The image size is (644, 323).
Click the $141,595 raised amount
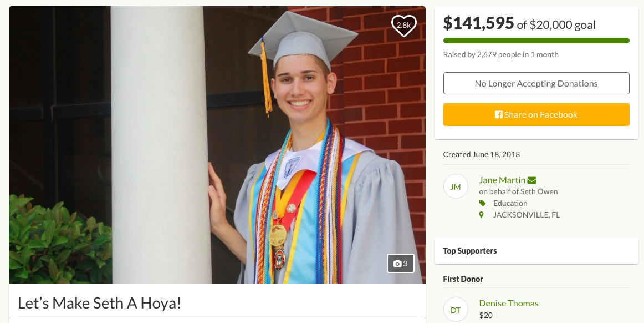coord(478,23)
